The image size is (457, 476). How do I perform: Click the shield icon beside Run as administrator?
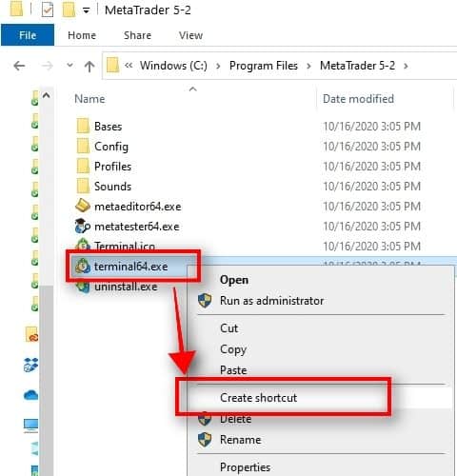point(205,300)
